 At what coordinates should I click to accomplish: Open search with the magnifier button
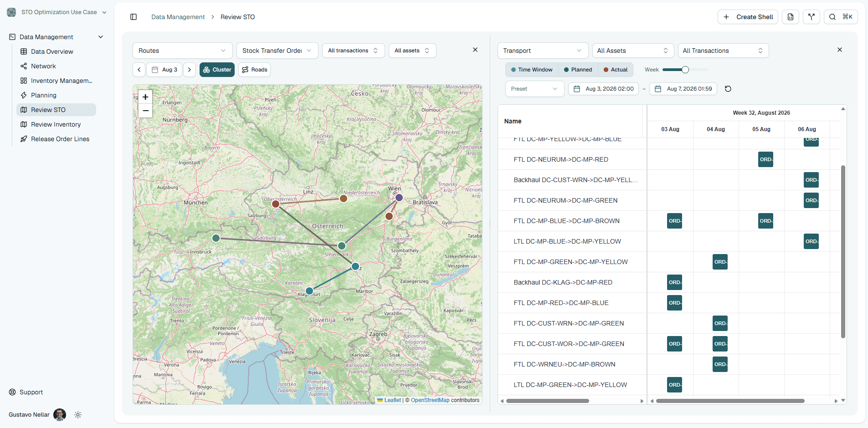click(x=841, y=17)
